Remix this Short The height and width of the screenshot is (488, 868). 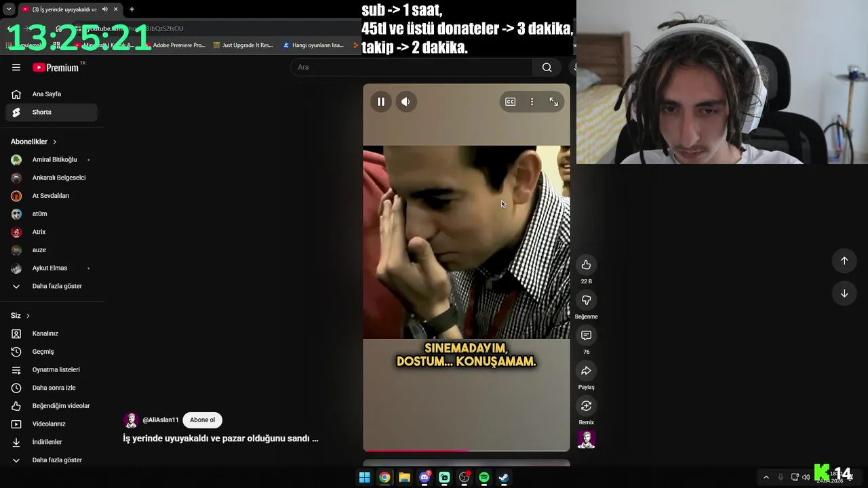pyautogui.click(x=587, y=406)
